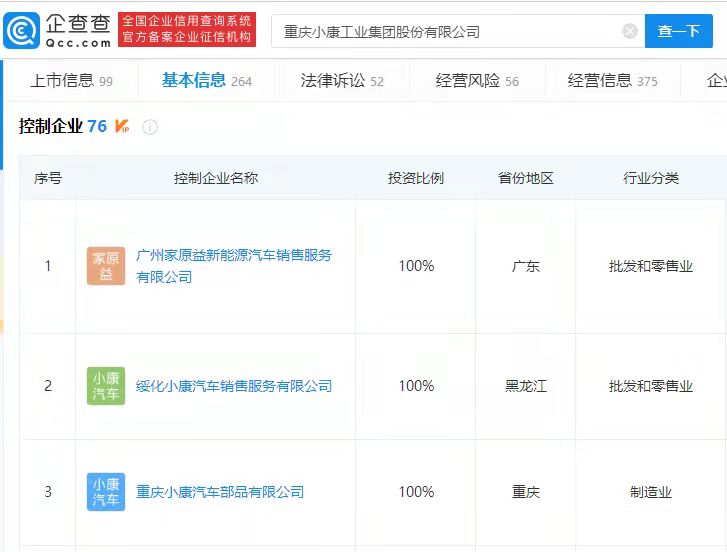Click the Qcc.com logo icon
This screenshot has width=727, height=552.
point(21,31)
